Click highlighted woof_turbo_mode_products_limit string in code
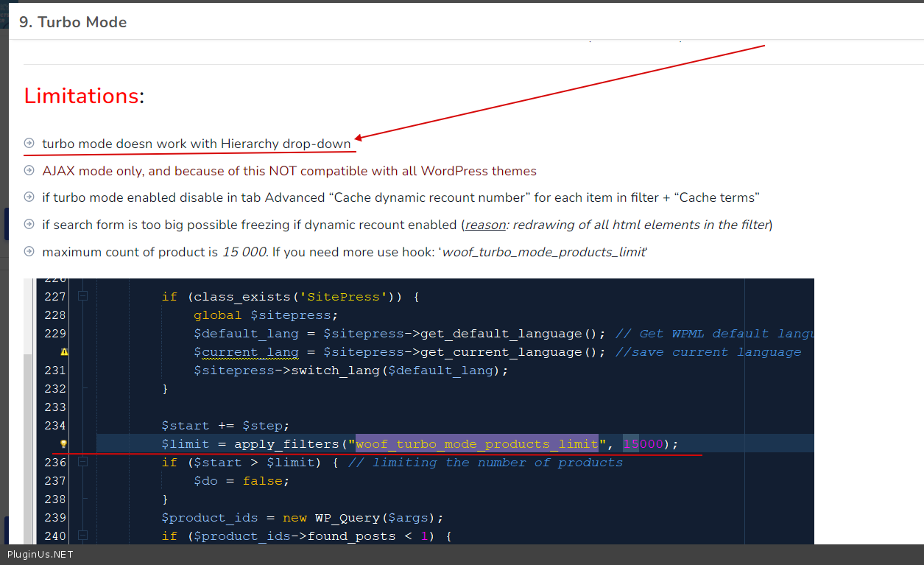This screenshot has width=924, height=565. (477, 444)
